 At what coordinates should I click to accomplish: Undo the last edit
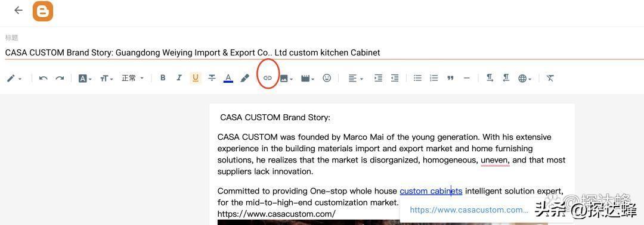coord(43,78)
